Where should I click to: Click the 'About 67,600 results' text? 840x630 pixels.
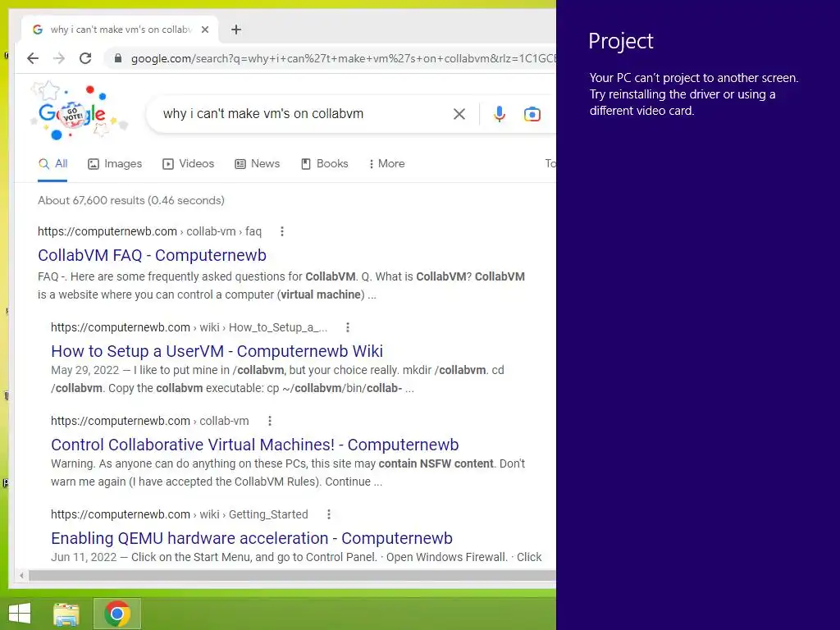[x=131, y=200]
